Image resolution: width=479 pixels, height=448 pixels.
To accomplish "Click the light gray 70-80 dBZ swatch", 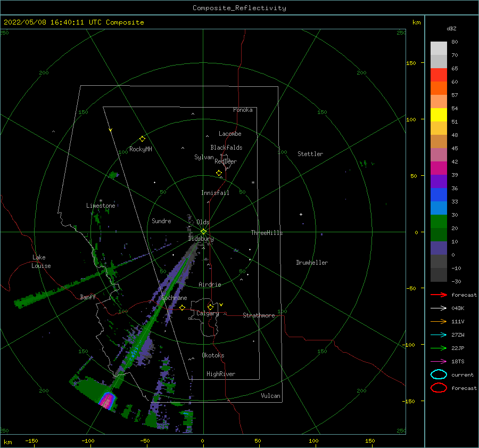I will [439, 48].
